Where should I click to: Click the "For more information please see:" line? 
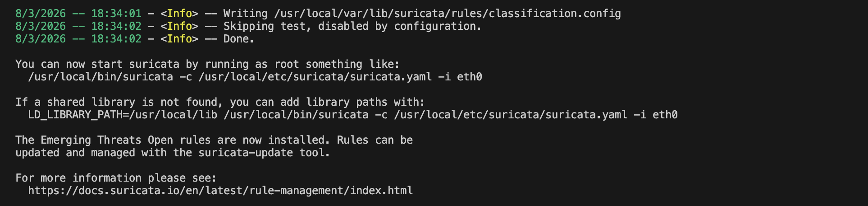click(x=116, y=178)
